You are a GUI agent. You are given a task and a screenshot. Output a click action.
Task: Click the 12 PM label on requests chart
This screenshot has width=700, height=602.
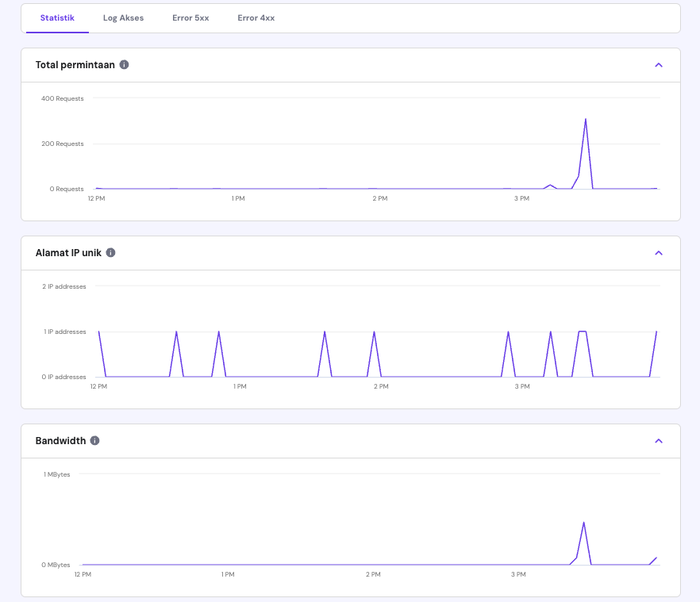tap(96, 198)
